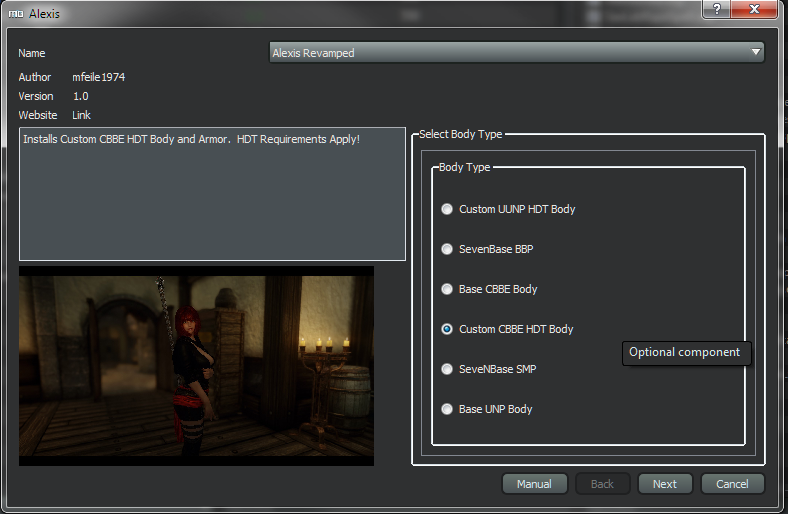This screenshot has height=514, width=788.
Task: Select the Custom CBBE HDT Body option
Action: pos(447,329)
